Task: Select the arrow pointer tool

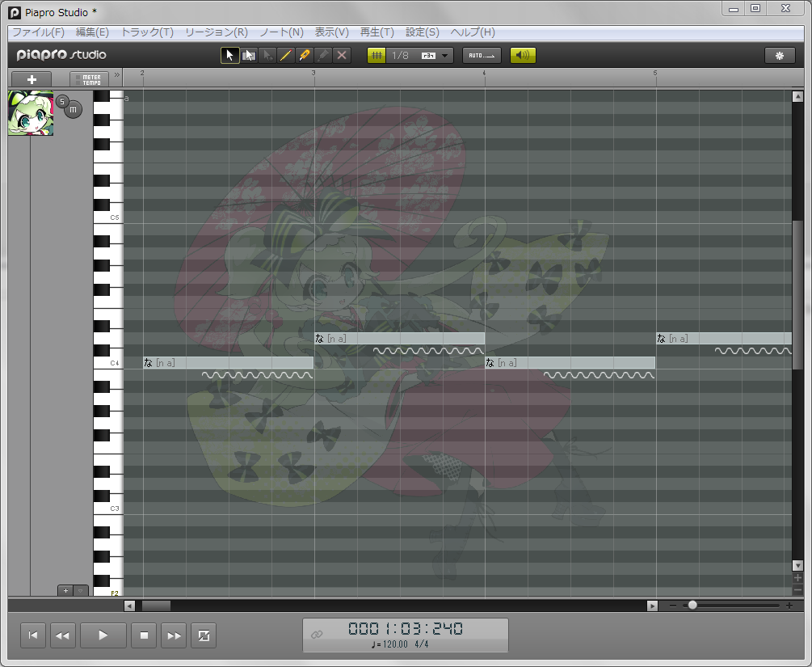Action: point(230,56)
